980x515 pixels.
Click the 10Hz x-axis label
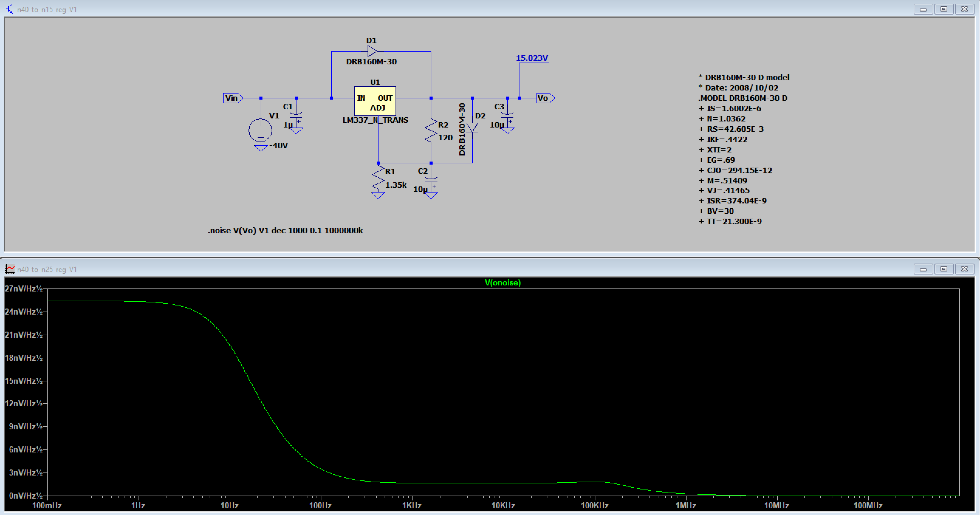point(230,506)
